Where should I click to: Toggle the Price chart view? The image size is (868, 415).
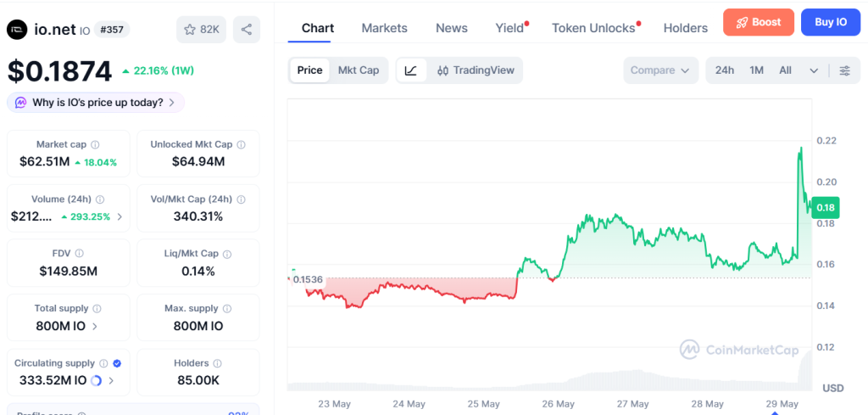click(310, 70)
